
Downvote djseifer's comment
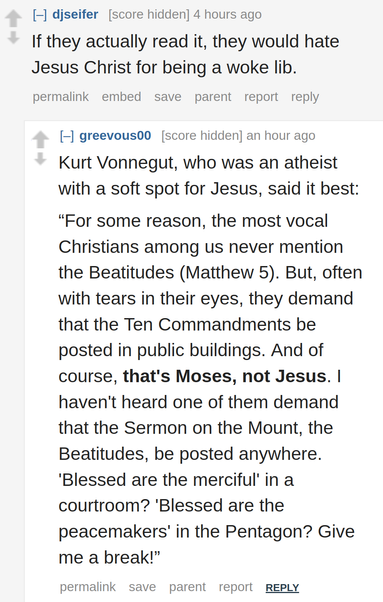(13, 38)
